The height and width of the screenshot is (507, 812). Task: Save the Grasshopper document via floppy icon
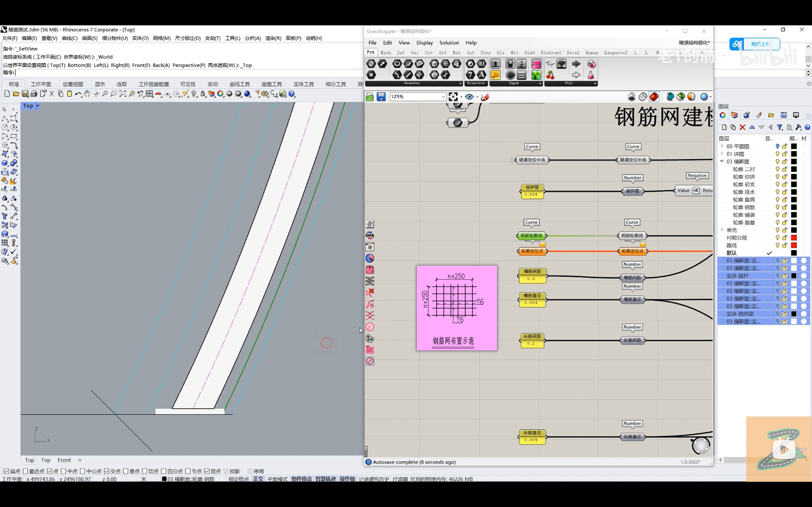pos(381,97)
